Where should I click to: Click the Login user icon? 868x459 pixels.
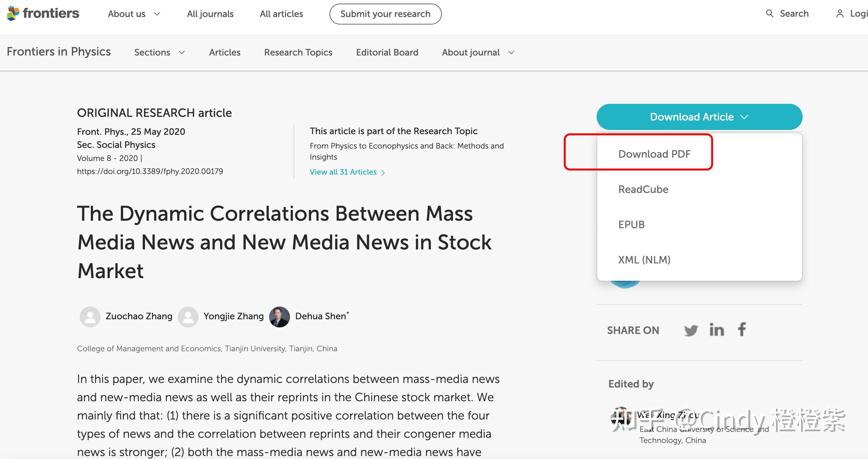coord(840,14)
